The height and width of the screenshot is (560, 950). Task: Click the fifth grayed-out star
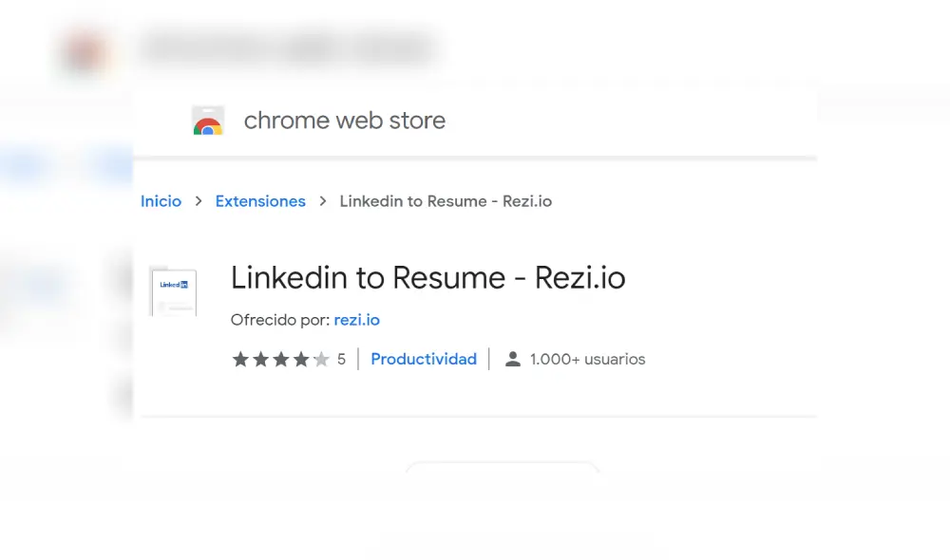(320, 359)
